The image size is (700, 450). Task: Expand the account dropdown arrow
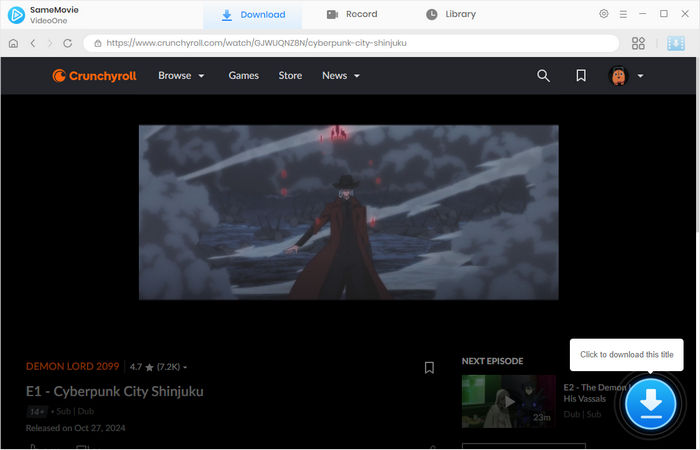click(x=640, y=76)
